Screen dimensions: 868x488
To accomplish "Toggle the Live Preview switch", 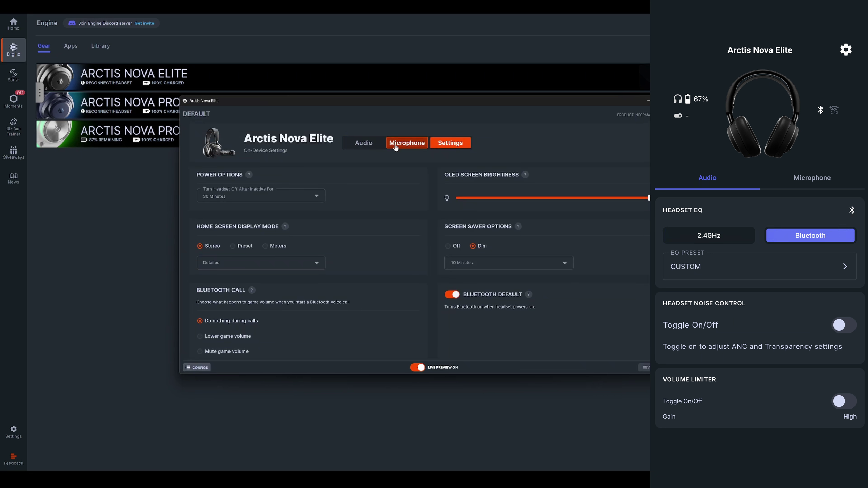I will click(417, 367).
